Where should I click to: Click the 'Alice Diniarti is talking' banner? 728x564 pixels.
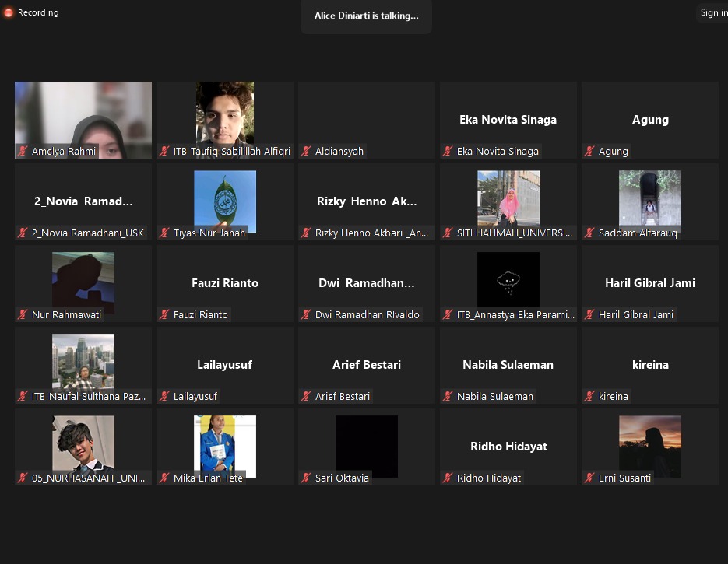pyautogui.click(x=366, y=16)
